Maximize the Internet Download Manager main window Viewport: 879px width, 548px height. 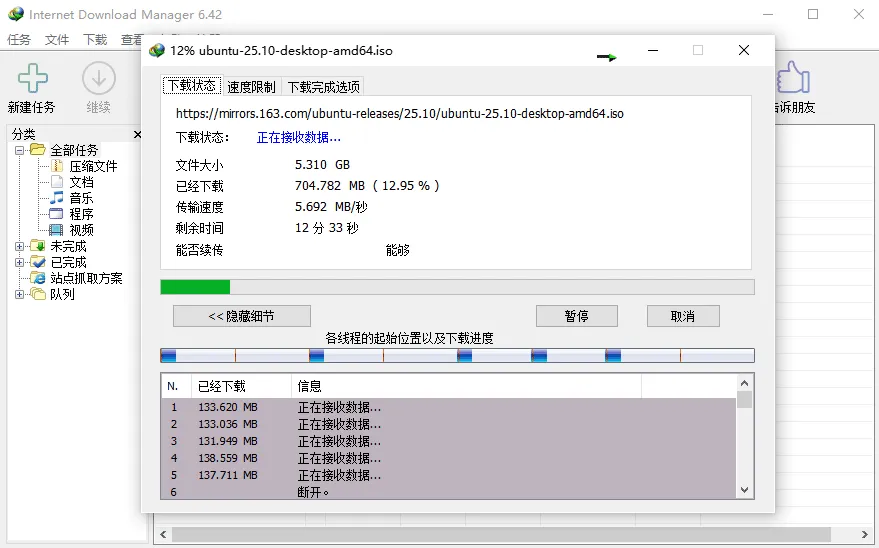click(813, 15)
